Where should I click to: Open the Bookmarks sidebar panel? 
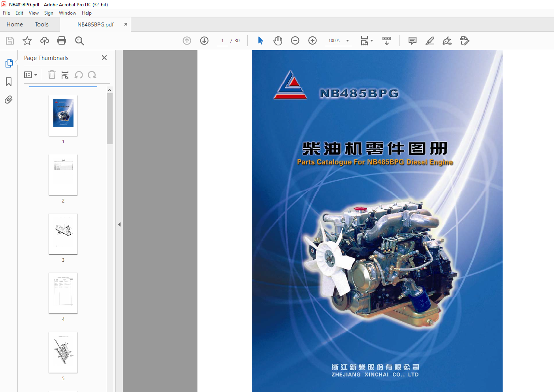click(9, 82)
